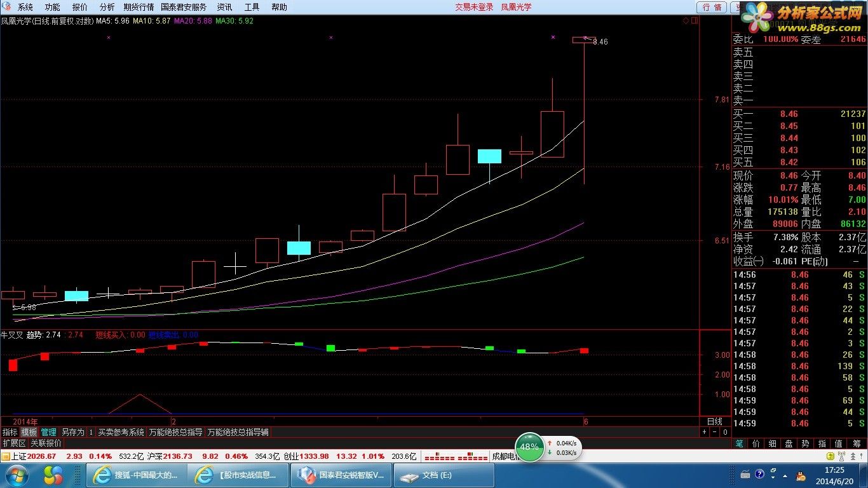Select the 指标 tab below chart
This screenshot has height=488, width=868.
[10, 432]
